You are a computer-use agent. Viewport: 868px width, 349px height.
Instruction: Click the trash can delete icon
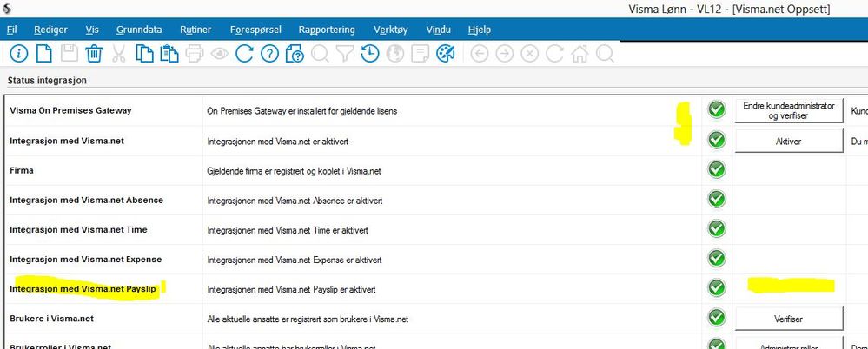coord(94,54)
